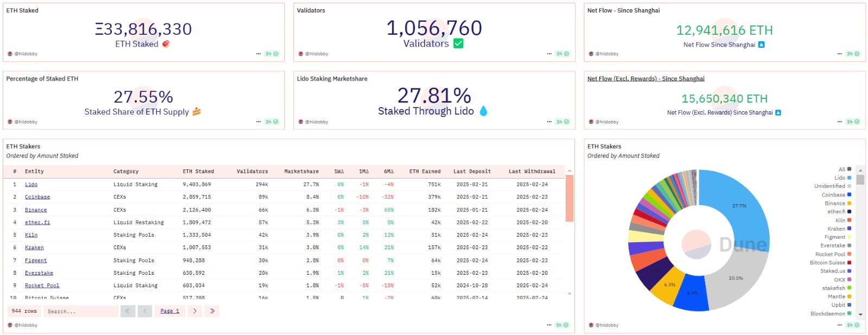Click 3h refresh badge on Percentage of Staked ETH card
Image resolution: width=868 pixels, height=335 pixels.
click(x=272, y=122)
